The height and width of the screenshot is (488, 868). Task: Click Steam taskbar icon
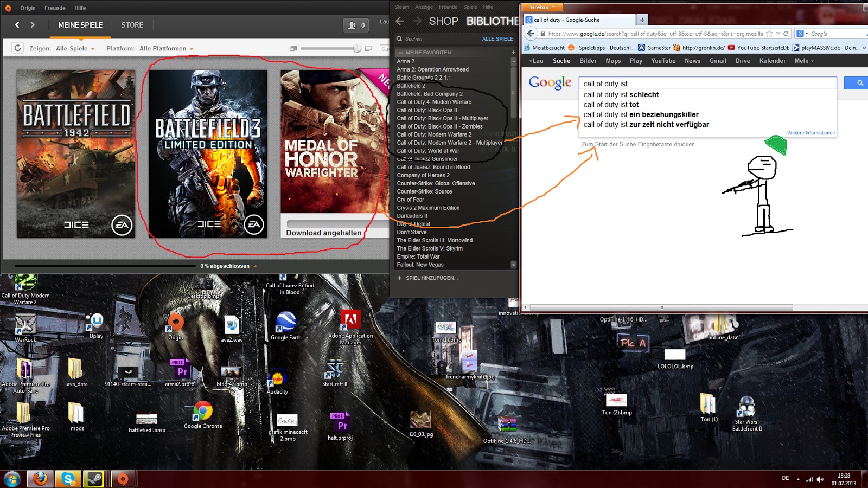click(x=94, y=479)
